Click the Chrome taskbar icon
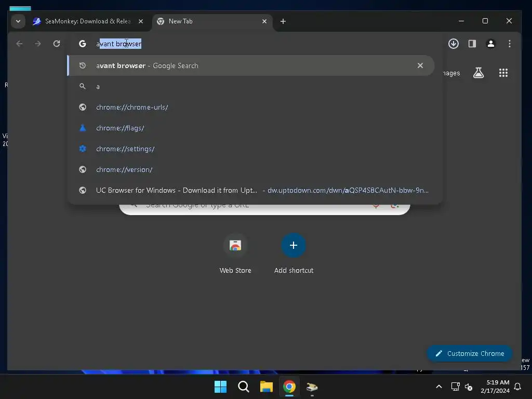 pos(289,387)
